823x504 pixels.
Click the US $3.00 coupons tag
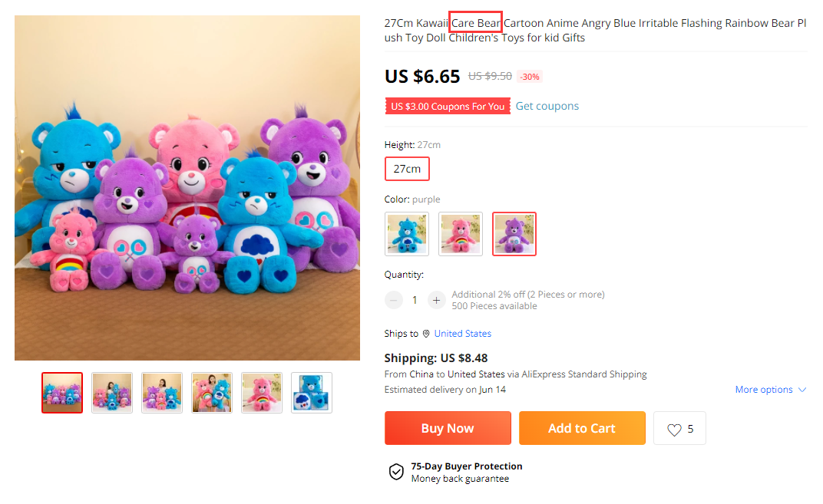[447, 107]
